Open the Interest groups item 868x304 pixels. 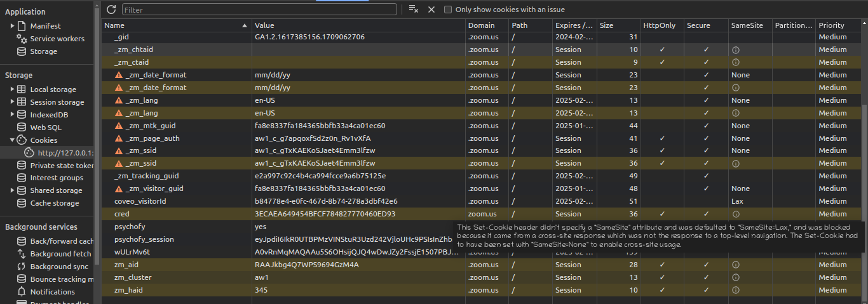(57, 178)
